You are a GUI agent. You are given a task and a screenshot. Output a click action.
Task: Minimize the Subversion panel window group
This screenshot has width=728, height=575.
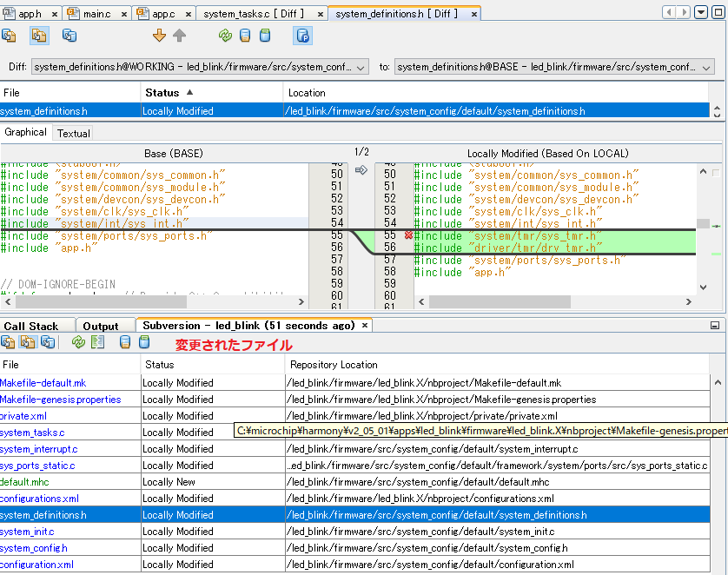coord(714,326)
